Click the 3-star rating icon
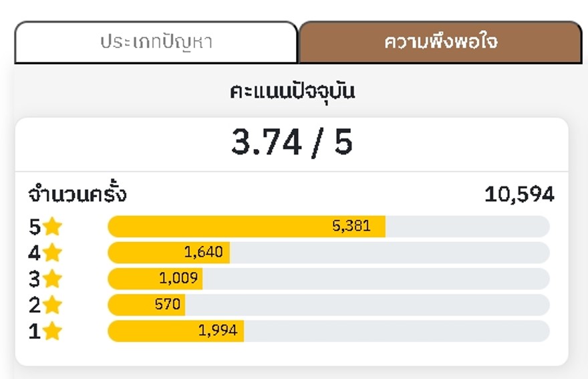588x379 pixels. [52, 279]
